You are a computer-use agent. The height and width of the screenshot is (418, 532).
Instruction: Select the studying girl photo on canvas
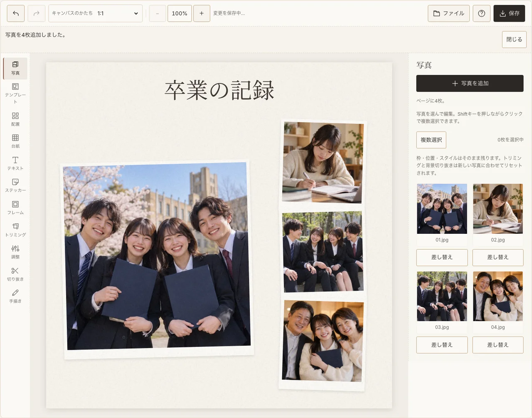[x=323, y=163]
